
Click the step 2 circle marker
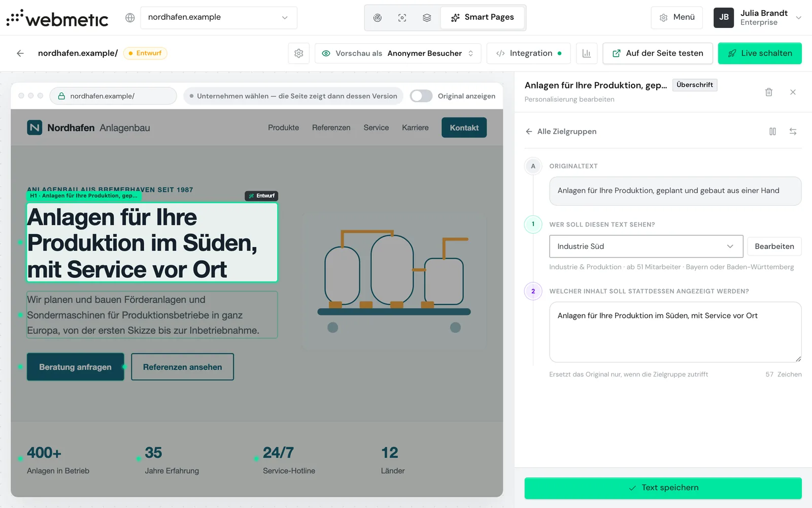pyautogui.click(x=533, y=291)
